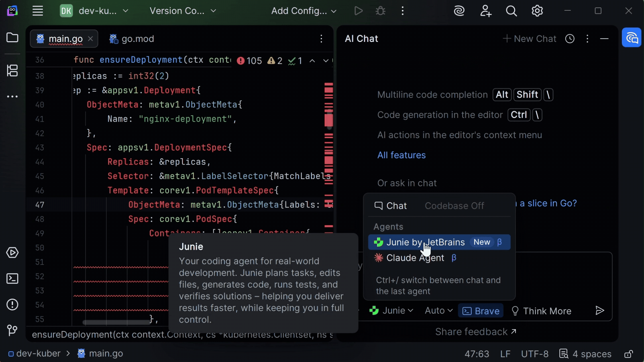
Task: Open the Structure tool window
Action: (x=12, y=70)
